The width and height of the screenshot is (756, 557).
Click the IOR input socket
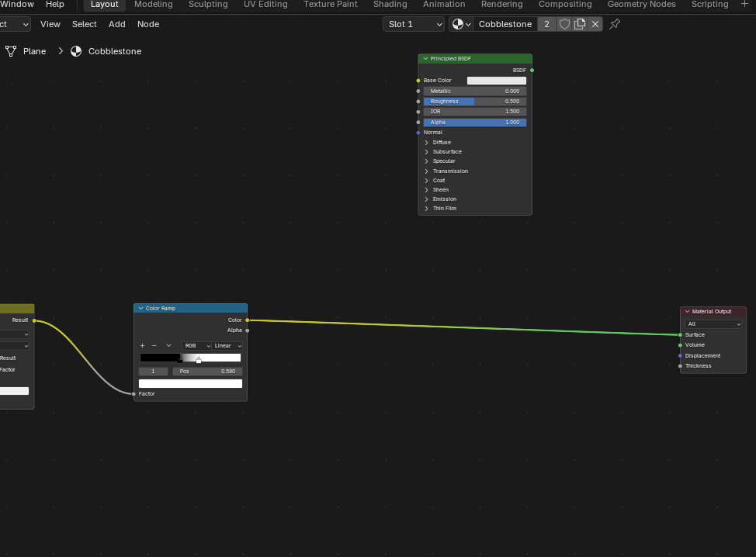[418, 112]
